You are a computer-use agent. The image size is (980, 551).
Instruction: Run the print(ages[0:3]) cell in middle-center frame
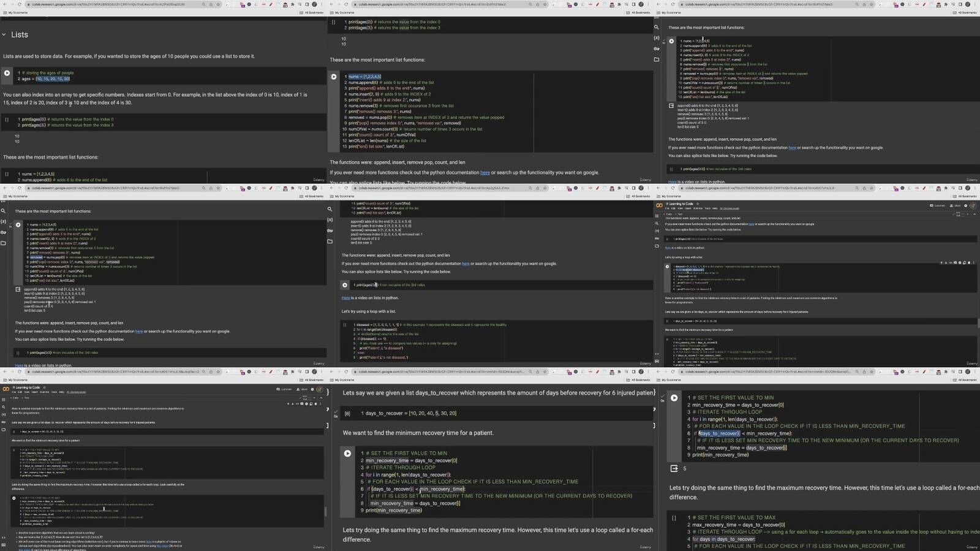(x=345, y=285)
